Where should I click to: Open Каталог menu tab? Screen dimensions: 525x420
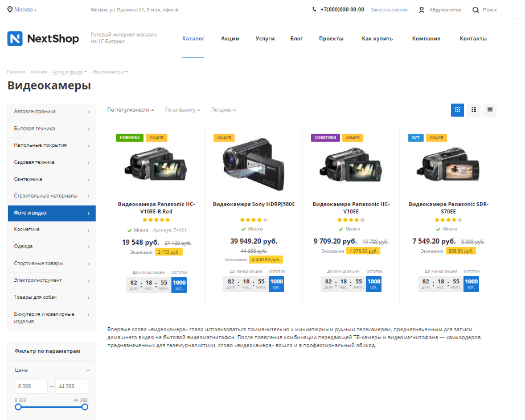[193, 39]
